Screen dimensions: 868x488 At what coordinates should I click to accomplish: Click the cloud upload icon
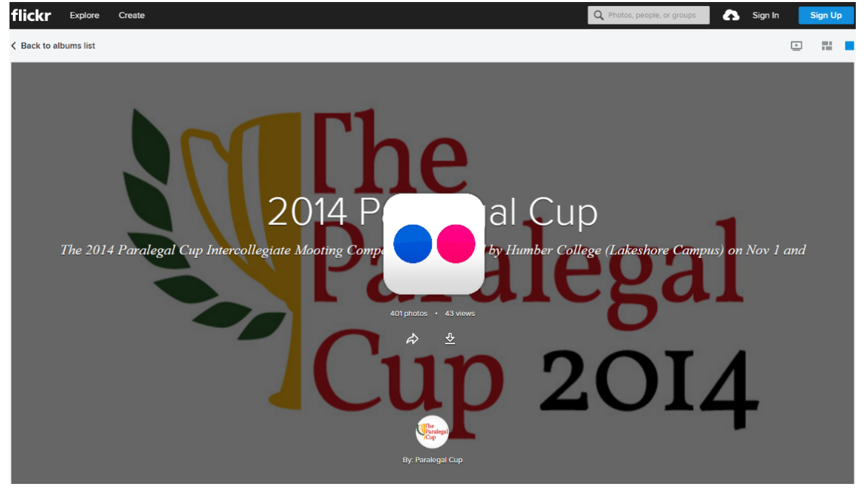coord(731,15)
